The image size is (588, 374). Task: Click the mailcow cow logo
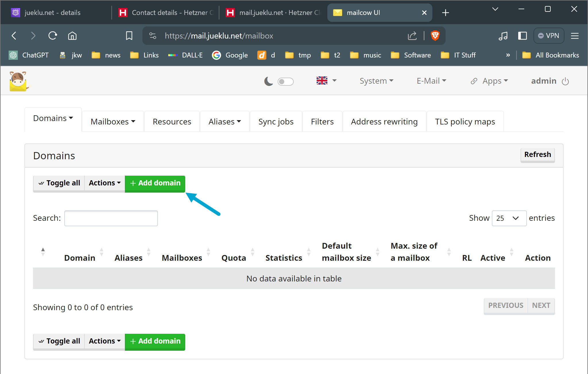pyautogui.click(x=18, y=81)
